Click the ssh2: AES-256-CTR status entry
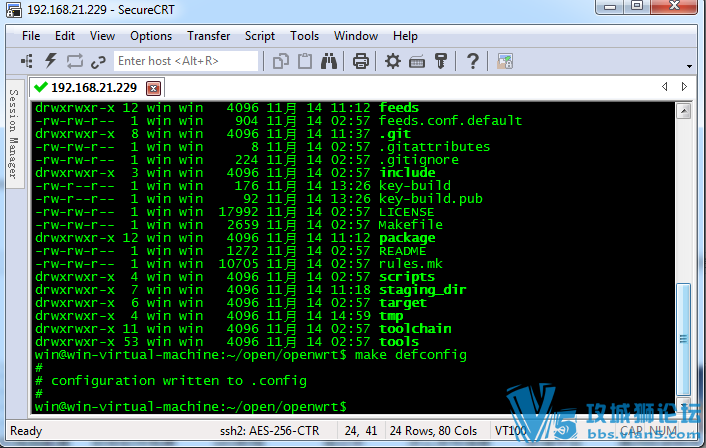 (x=270, y=431)
